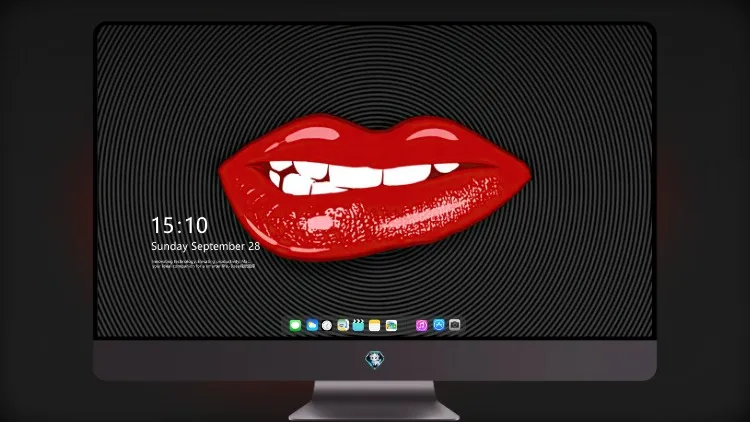Click the diamond logo on monitor chin
This screenshot has width=750, height=422.
tap(375, 359)
